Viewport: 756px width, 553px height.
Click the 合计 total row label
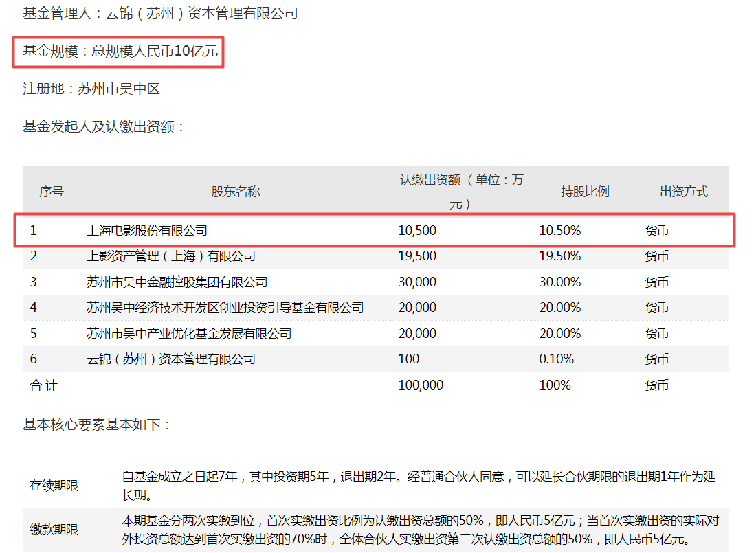(x=43, y=385)
